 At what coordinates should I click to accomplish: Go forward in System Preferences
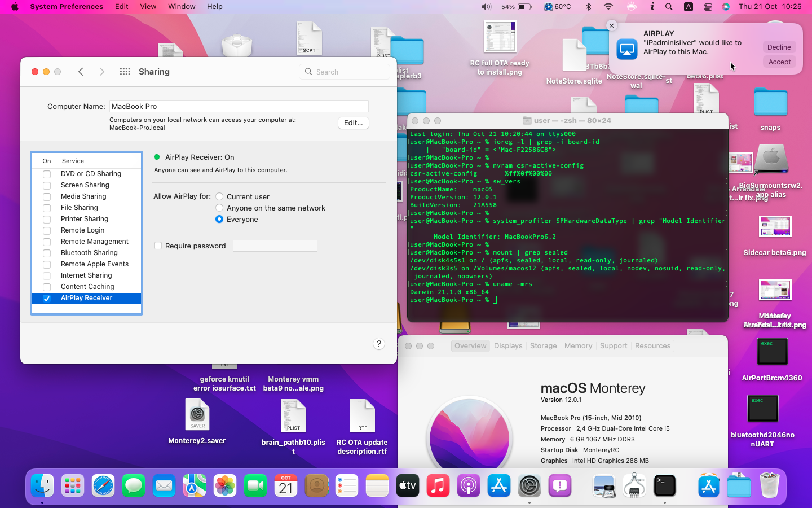pyautogui.click(x=101, y=72)
